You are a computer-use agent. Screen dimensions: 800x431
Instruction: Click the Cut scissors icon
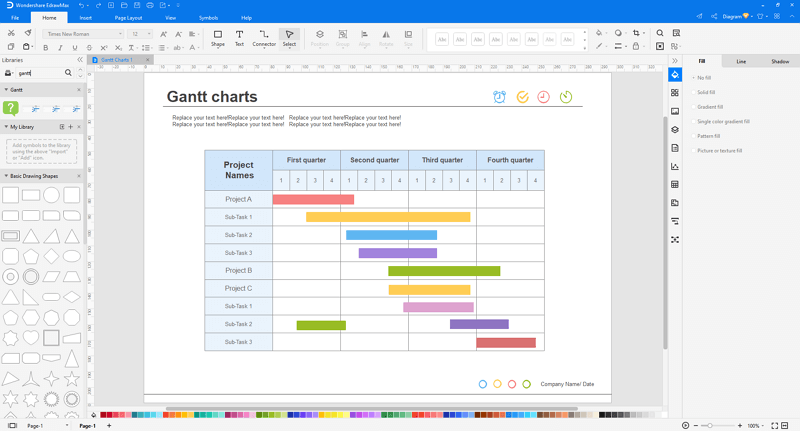click(11, 33)
